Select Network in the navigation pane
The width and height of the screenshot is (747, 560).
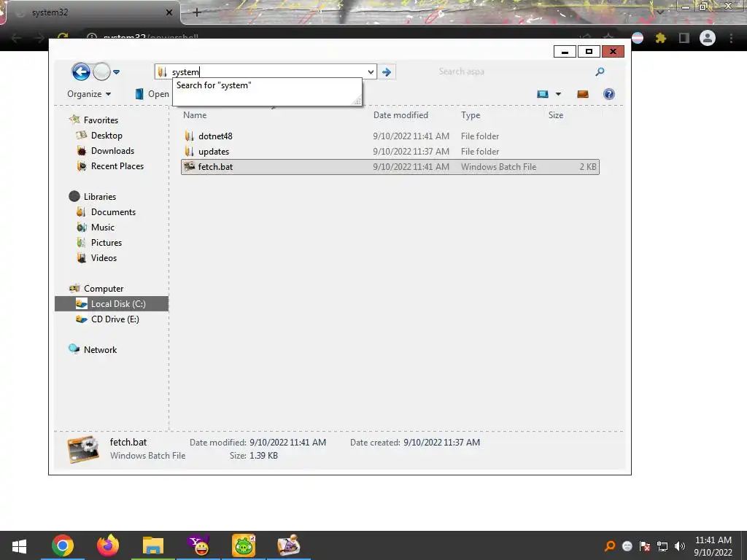point(100,349)
